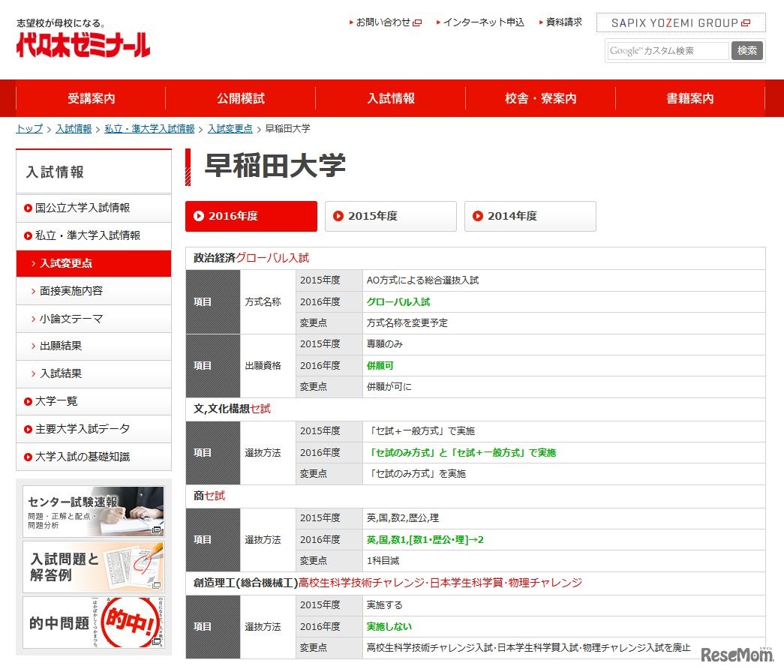Click the small window icon on the センター試験速報 banner

pos(157,530)
